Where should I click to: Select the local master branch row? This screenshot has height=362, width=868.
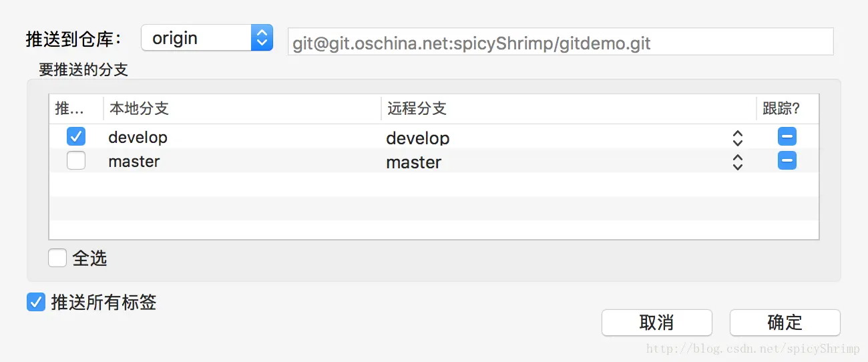click(134, 162)
